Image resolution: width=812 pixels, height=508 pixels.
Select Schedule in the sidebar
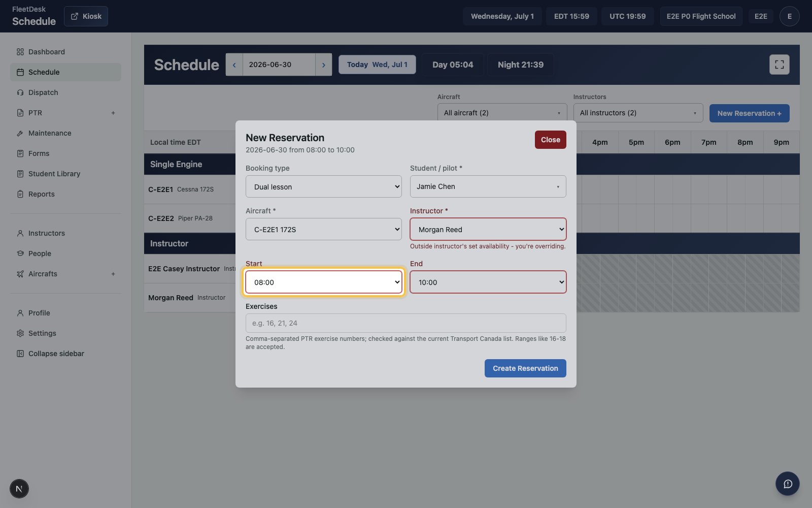pyautogui.click(x=65, y=72)
